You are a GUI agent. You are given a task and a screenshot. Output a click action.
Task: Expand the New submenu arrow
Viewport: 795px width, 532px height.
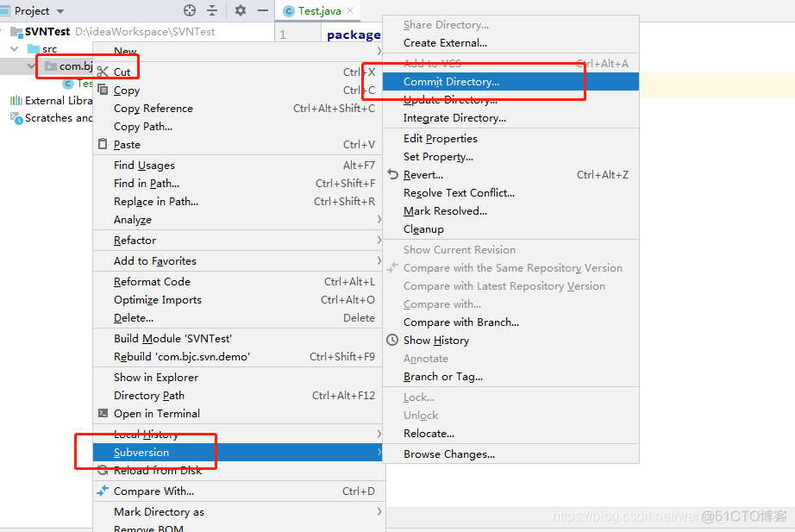pyautogui.click(x=379, y=51)
